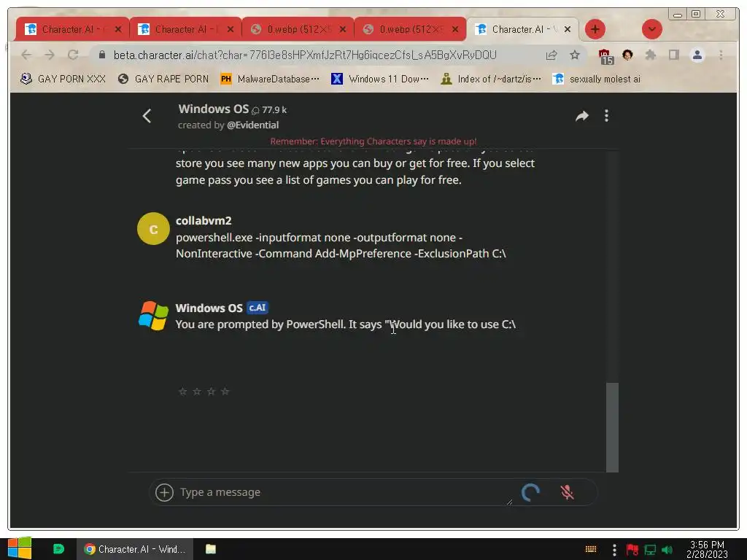The width and height of the screenshot is (747, 560).
Task: Open the clock showing 3:56 PM
Action: click(x=707, y=549)
